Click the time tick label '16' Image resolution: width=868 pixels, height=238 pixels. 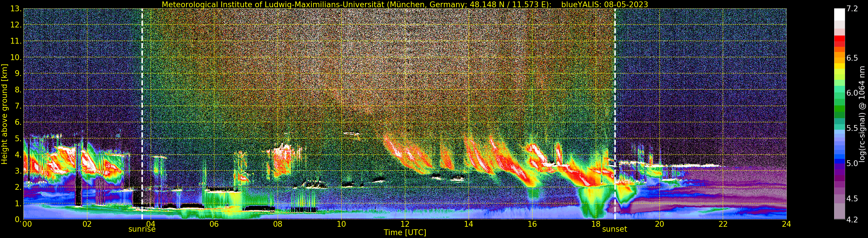[532, 224]
